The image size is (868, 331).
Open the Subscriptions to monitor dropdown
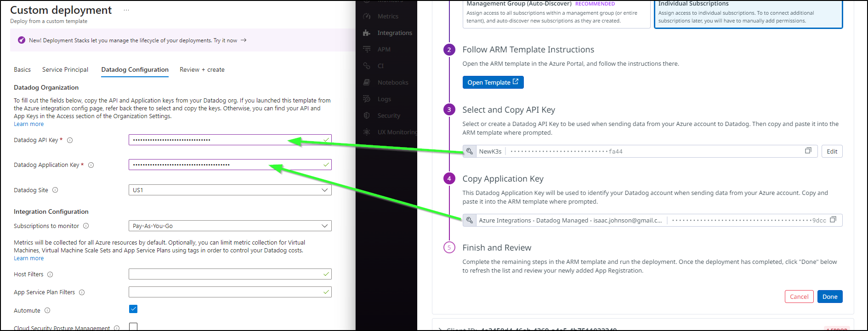[230, 226]
